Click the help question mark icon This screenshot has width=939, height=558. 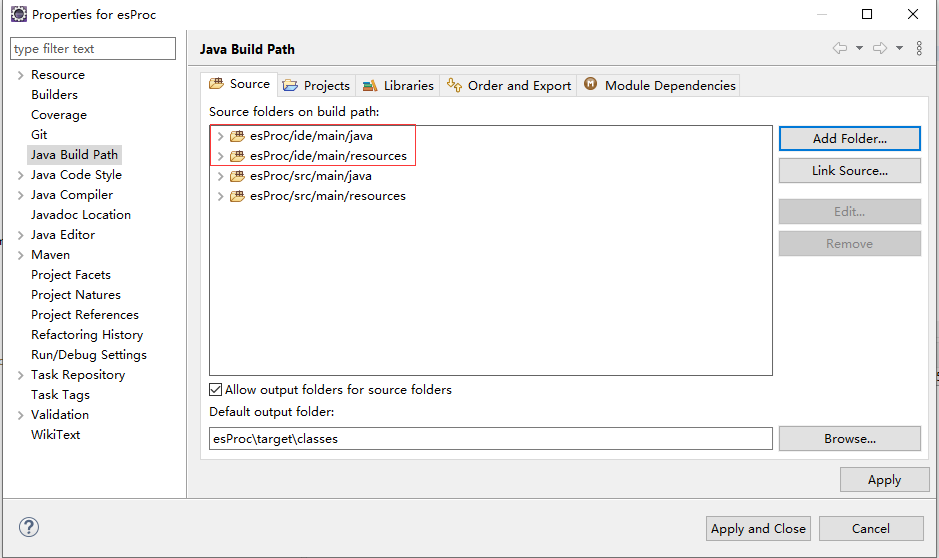(x=29, y=527)
